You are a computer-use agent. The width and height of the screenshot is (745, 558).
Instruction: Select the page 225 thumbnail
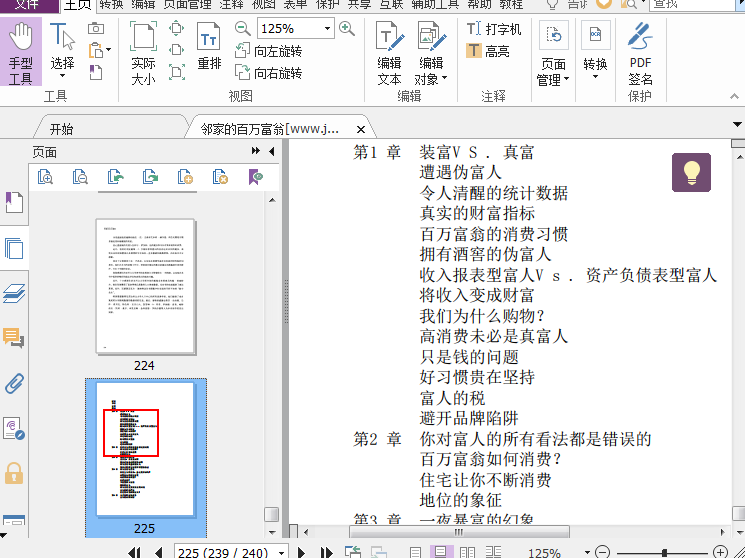click(145, 449)
